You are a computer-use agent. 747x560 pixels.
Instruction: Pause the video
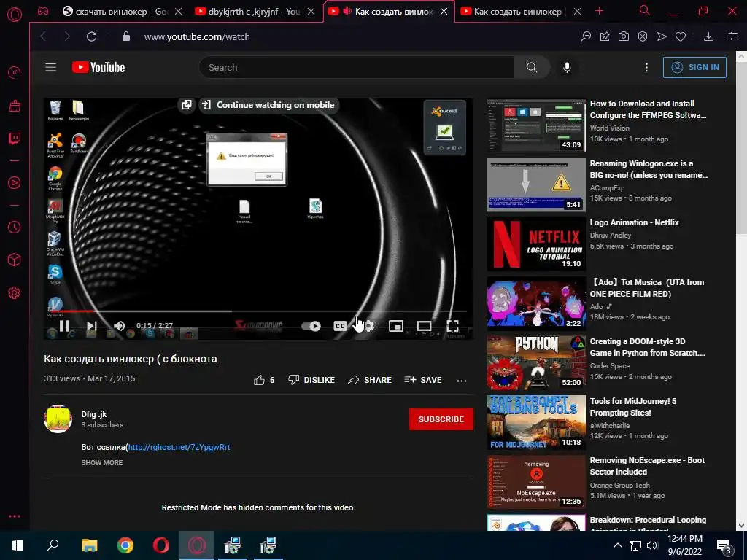pos(64,326)
